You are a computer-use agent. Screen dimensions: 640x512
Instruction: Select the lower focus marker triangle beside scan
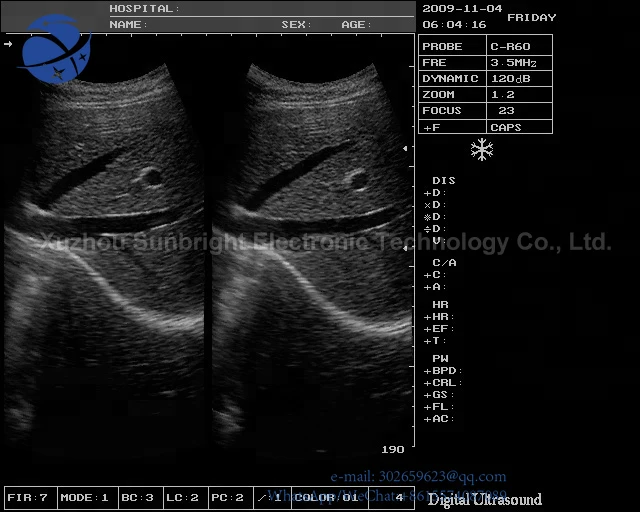pos(405,248)
